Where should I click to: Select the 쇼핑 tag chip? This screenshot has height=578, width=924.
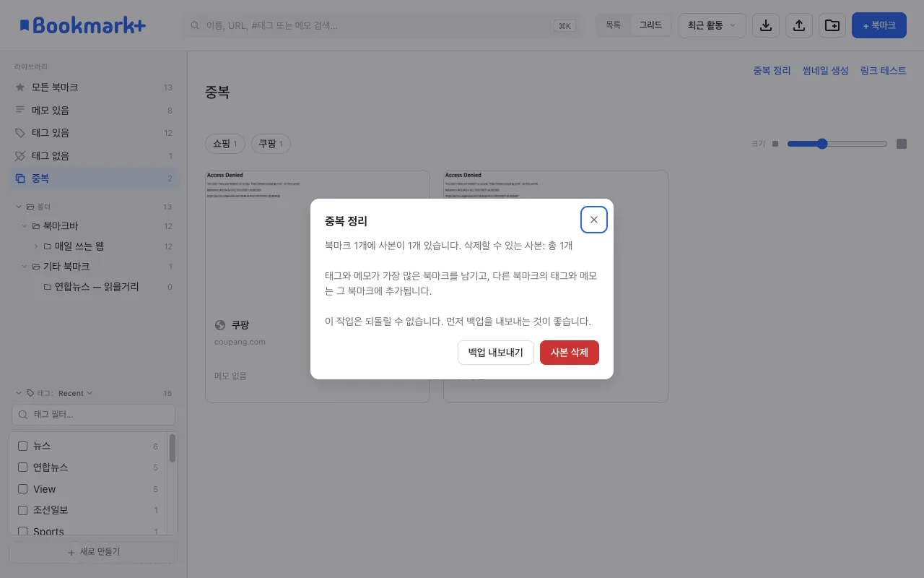click(225, 144)
